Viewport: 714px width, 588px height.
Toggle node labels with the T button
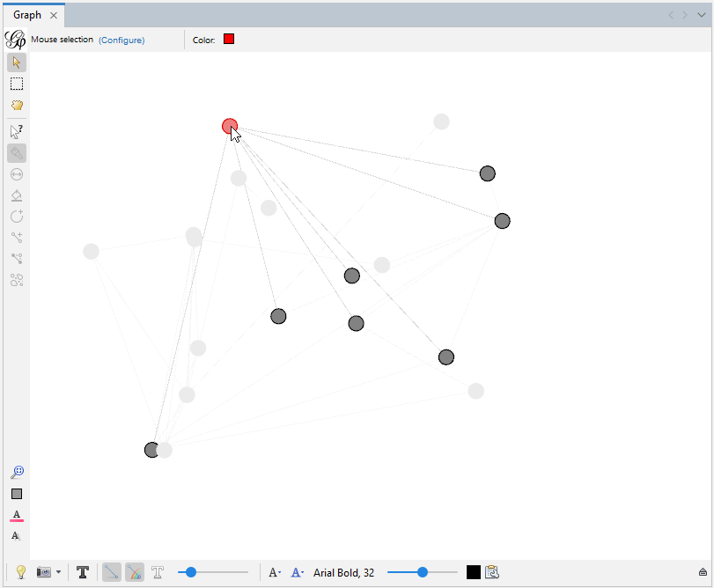point(83,572)
